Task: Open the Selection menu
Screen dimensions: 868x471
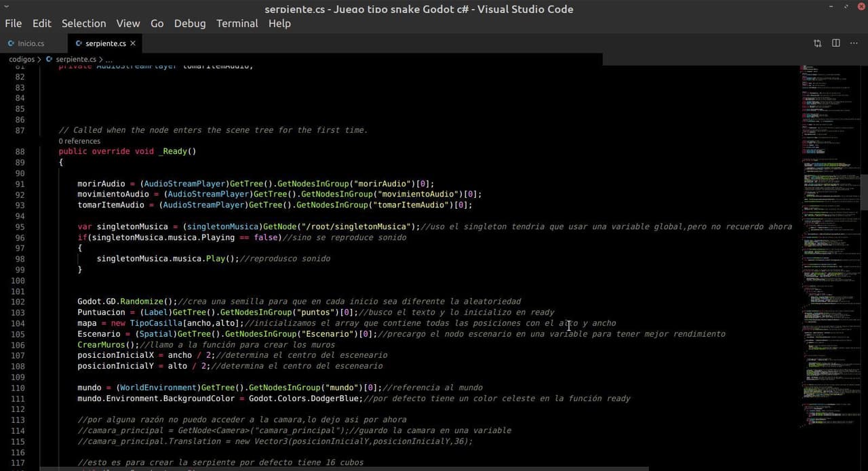Action: coord(83,23)
